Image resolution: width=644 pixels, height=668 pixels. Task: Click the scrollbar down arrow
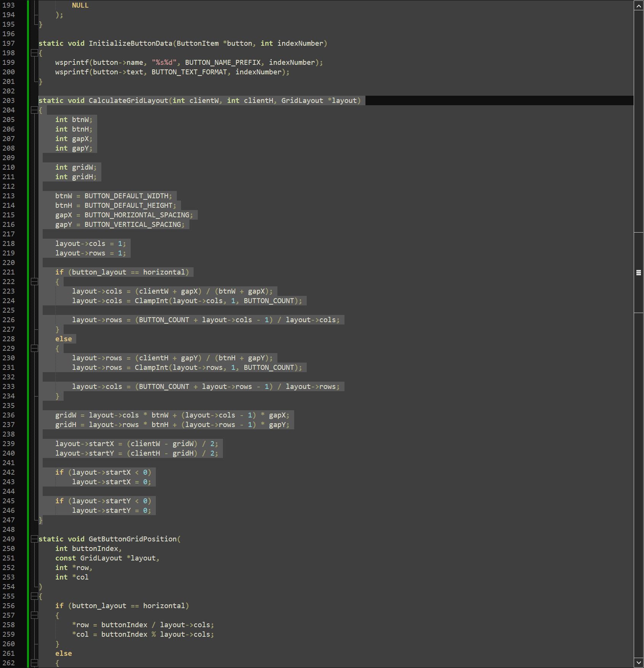[x=639, y=662]
